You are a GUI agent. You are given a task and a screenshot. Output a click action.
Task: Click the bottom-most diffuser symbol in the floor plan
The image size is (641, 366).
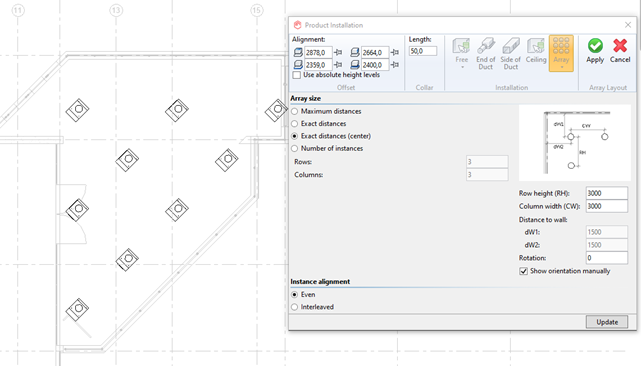[x=77, y=309]
